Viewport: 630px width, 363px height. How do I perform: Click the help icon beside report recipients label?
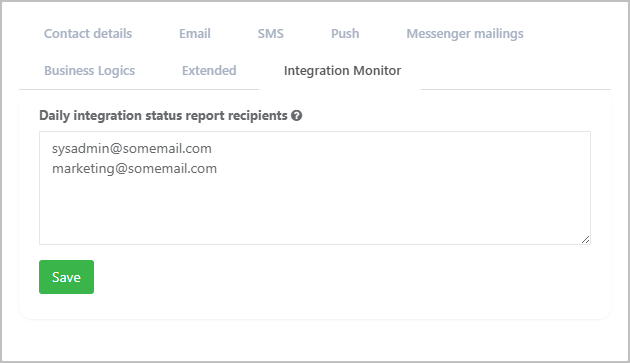(297, 116)
